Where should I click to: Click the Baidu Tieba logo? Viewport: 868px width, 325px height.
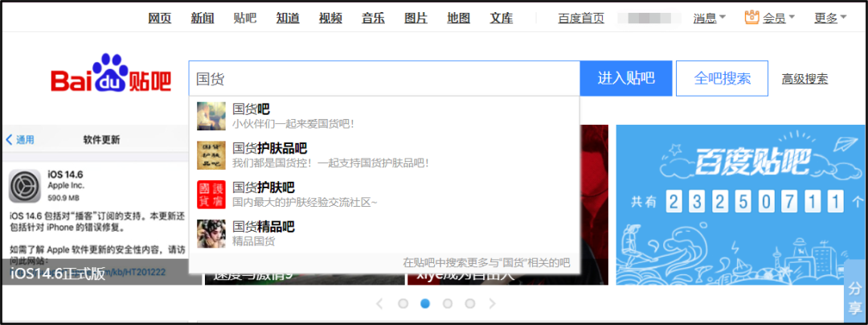111,74
